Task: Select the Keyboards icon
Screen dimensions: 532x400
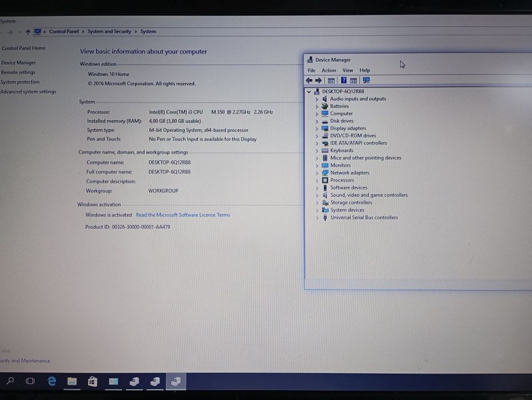Action: pyautogui.click(x=325, y=151)
